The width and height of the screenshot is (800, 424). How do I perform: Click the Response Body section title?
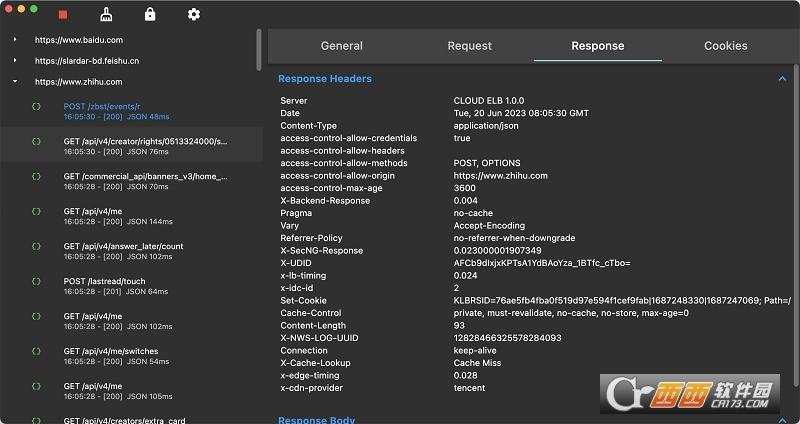[x=316, y=419]
